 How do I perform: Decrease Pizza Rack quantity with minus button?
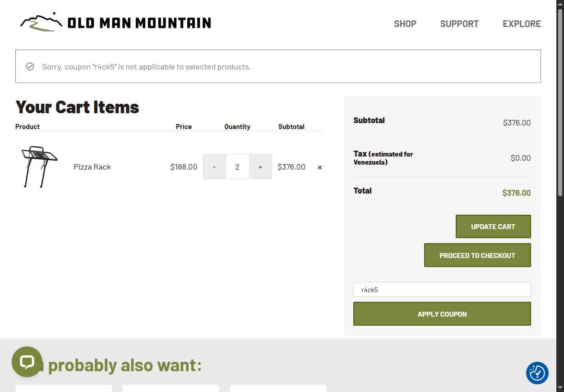tap(214, 167)
